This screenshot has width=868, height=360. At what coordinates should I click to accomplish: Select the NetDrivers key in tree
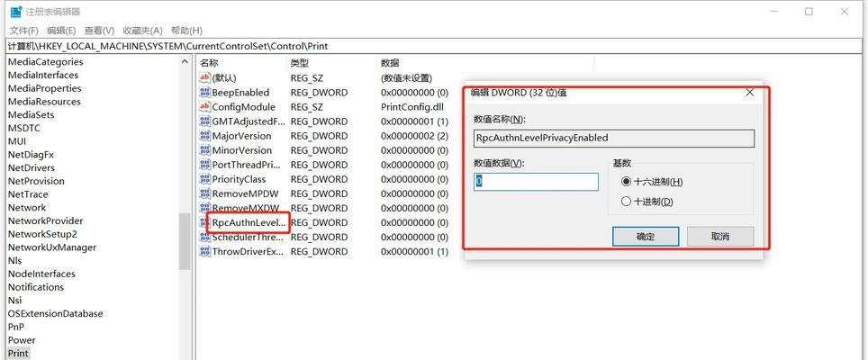tap(31, 168)
